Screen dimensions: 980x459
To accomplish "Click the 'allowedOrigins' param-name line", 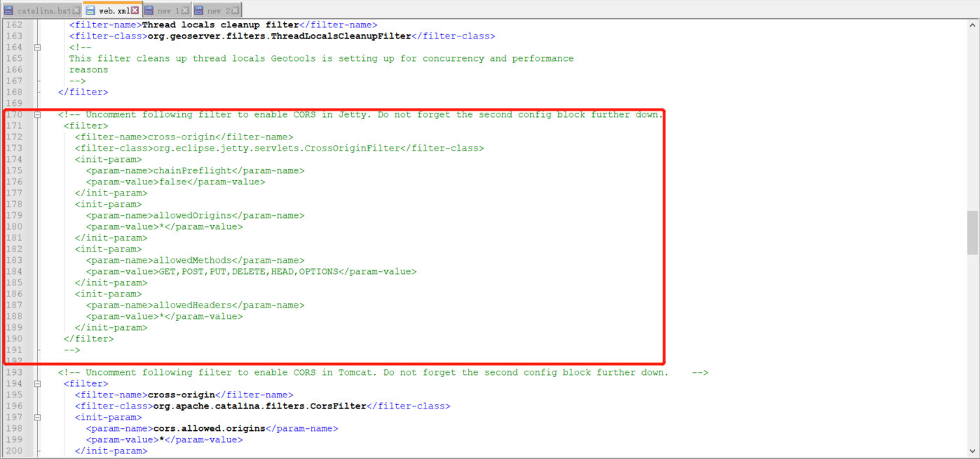I will point(195,216).
